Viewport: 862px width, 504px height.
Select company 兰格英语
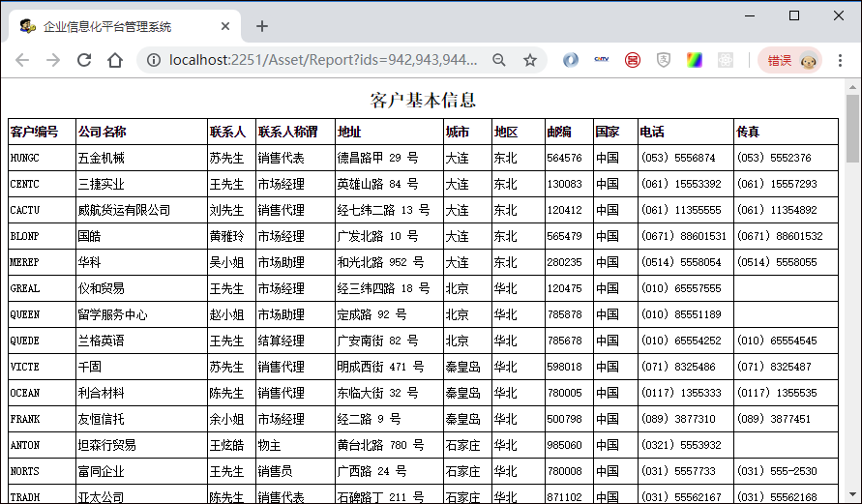coord(102,341)
